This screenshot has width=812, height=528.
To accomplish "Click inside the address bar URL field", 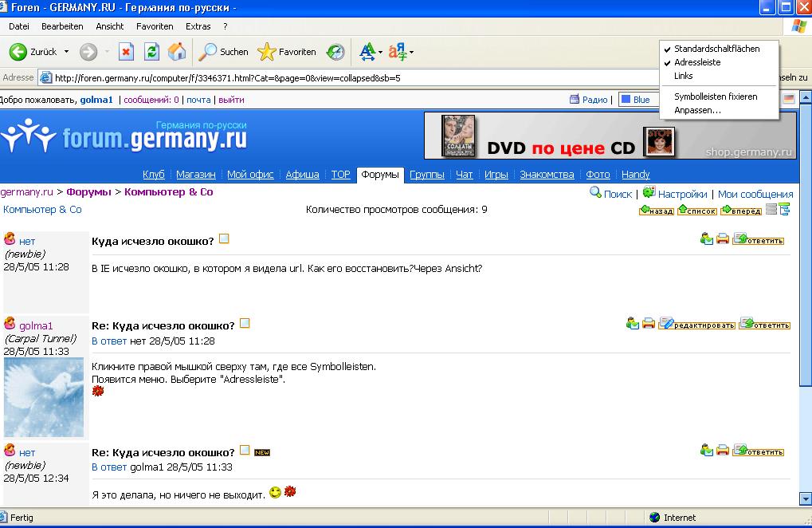I will pos(319,78).
